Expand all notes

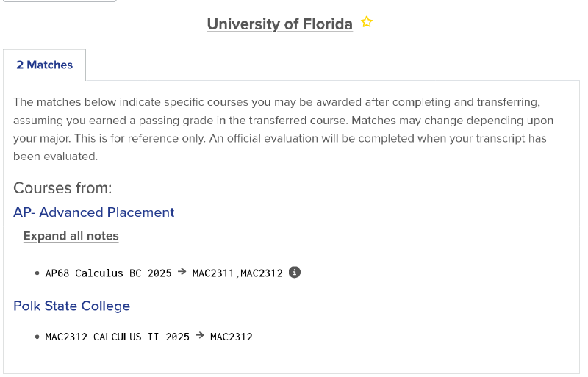pyautogui.click(x=71, y=236)
